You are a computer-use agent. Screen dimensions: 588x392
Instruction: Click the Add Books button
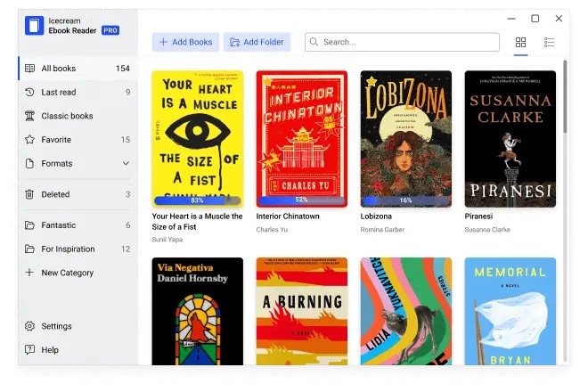click(185, 42)
